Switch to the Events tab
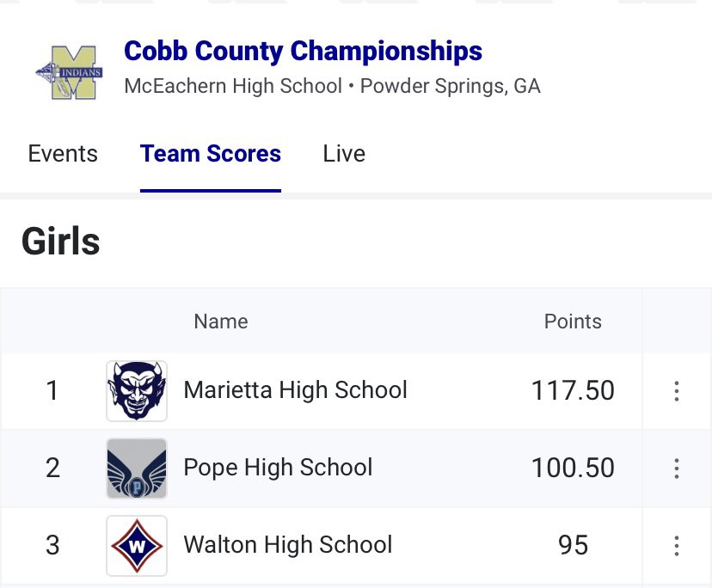712x588 pixels. click(63, 154)
